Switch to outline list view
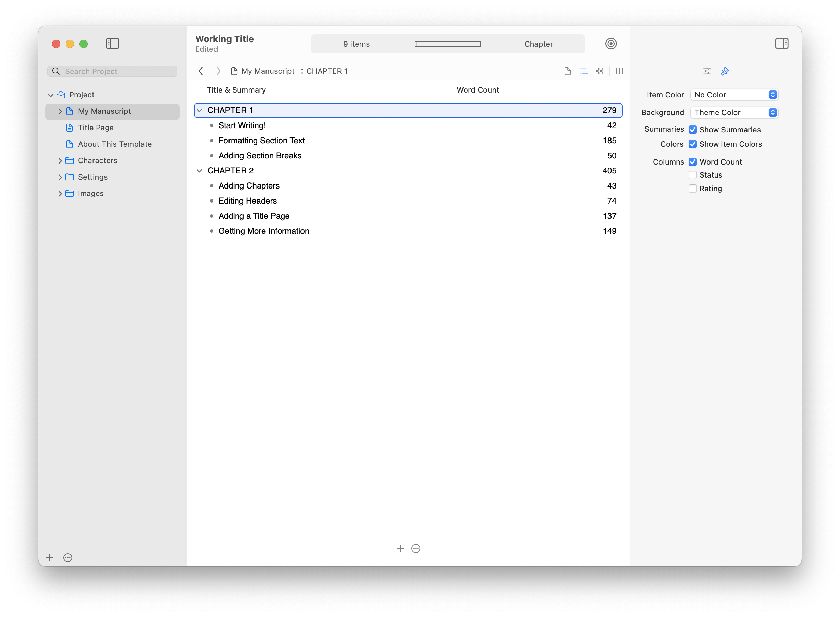 point(583,71)
